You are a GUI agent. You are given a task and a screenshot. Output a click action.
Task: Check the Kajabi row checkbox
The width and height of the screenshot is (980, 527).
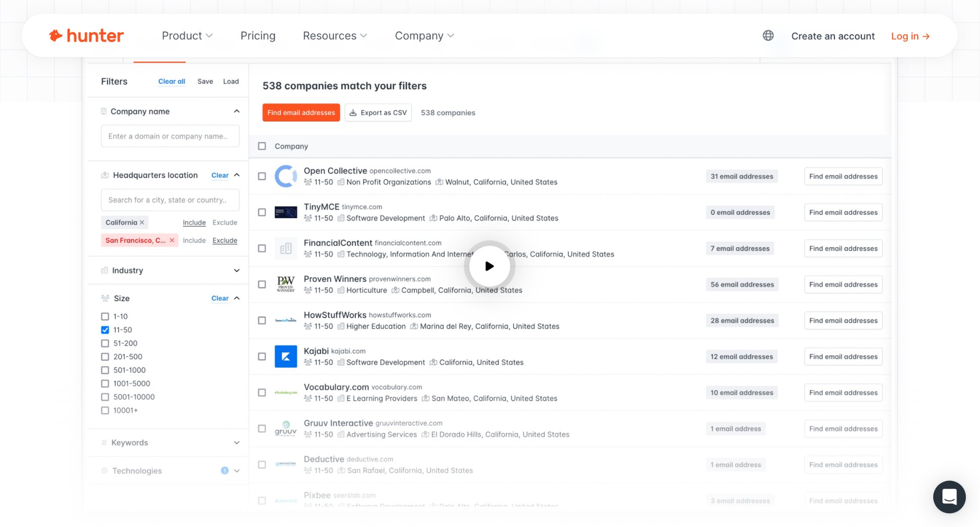click(262, 356)
